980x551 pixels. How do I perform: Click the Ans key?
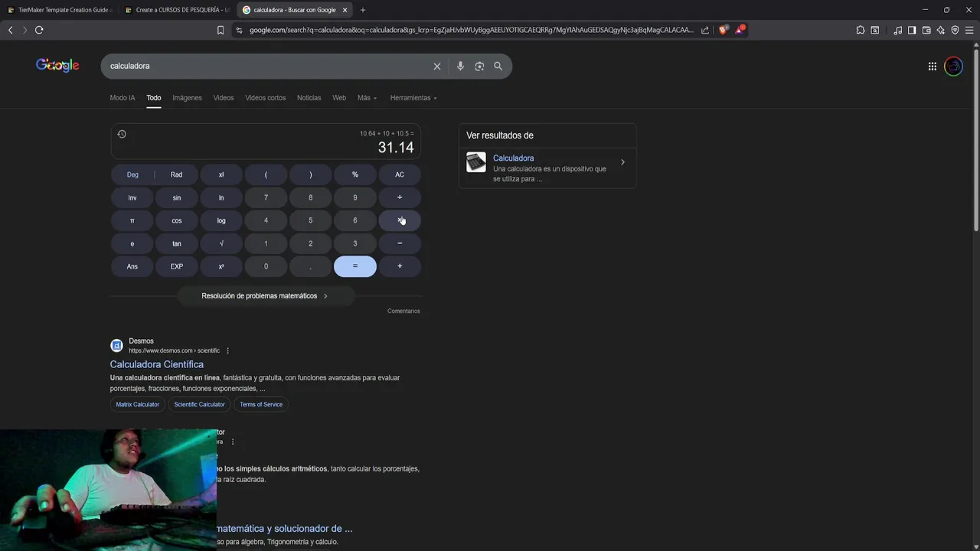[x=132, y=266]
